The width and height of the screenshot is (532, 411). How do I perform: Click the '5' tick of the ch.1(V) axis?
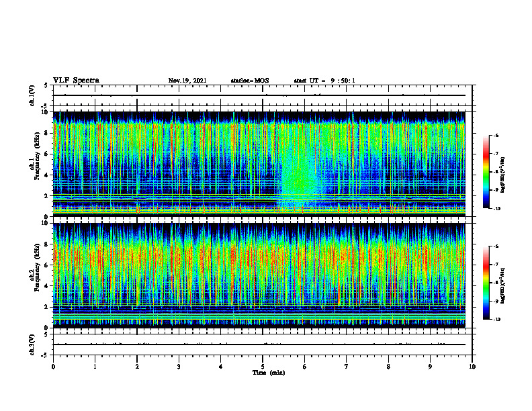tap(46, 85)
